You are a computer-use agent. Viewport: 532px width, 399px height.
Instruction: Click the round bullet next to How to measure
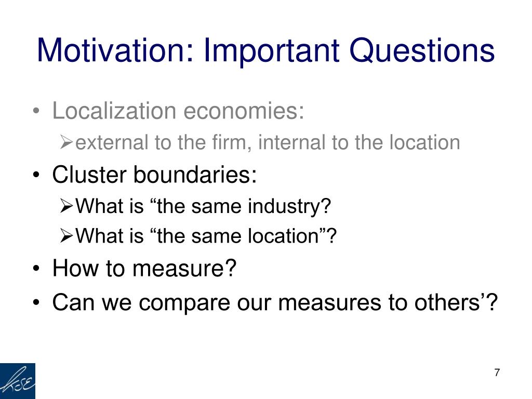click(36, 269)
